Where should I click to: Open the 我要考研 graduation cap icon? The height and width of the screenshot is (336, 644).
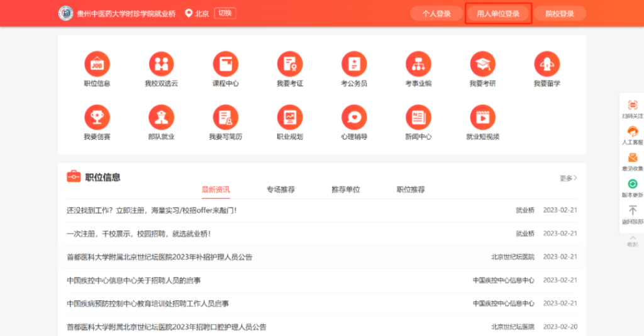pos(482,64)
